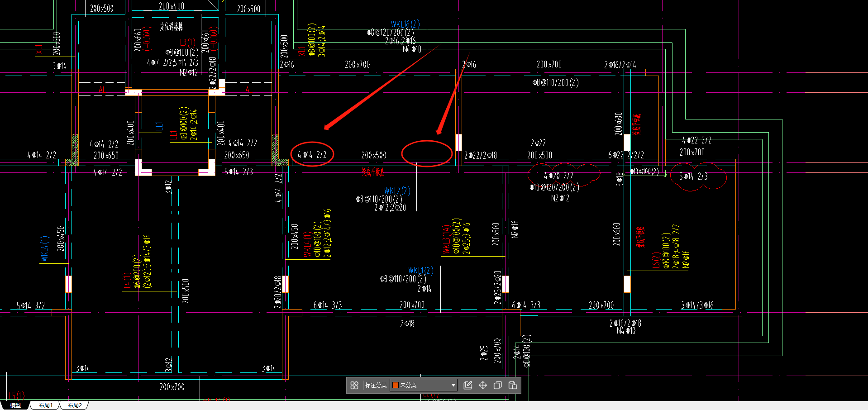868x410 pixels.
Task: Select the 2Φ16/2Φ14 rebar text
Action: (x=620, y=65)
